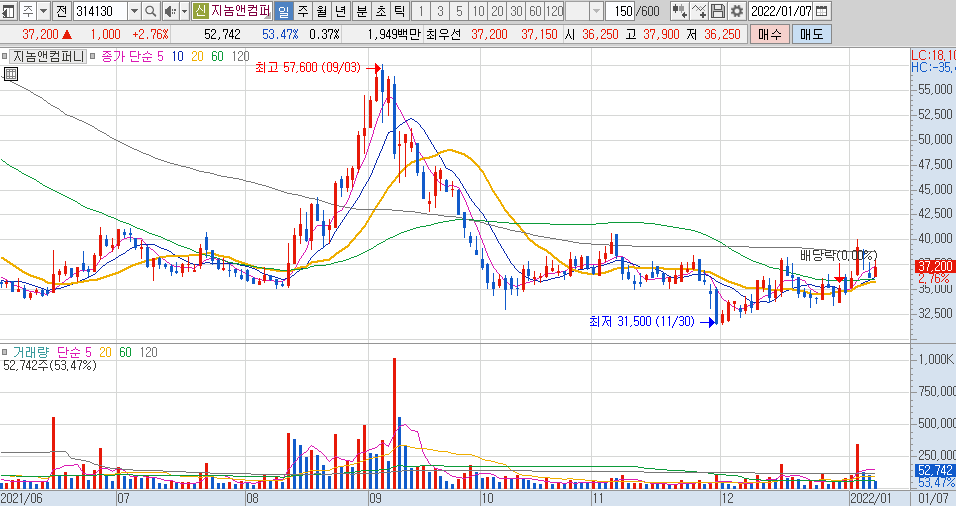Click the 매도 sell button
Viewport: 956px width, 506px height.
[812, 34]
